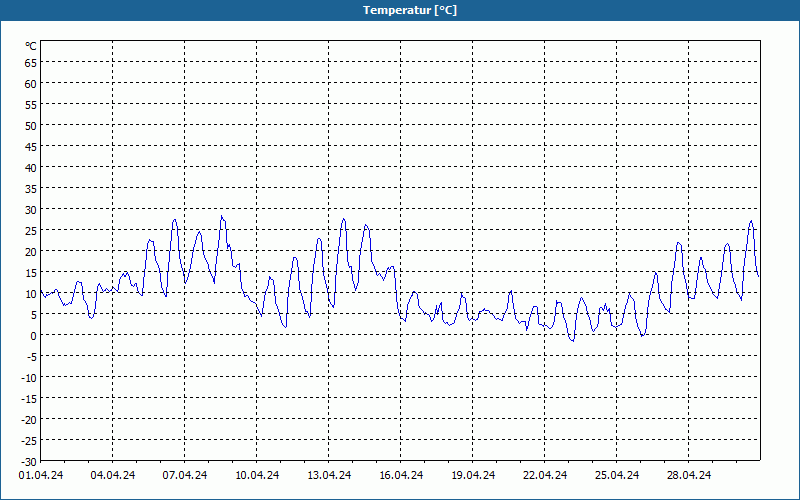Select the 16.04.24 date label

[401, 475]
